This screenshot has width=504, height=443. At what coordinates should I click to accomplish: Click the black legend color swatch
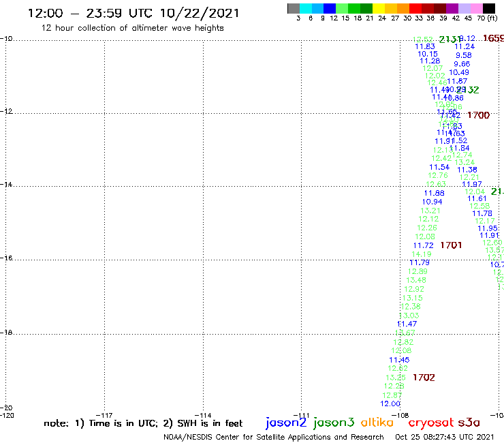488,8
